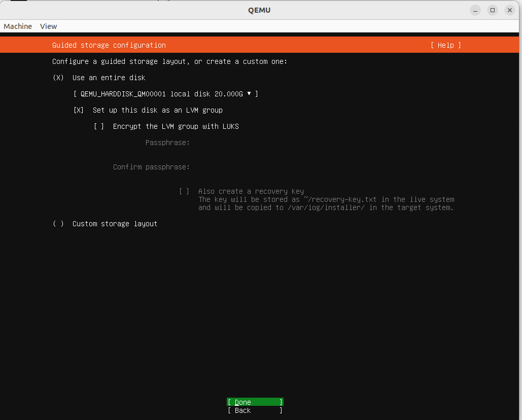Screen dimensions: 522x420
Task: Click the Confirm passphrase field
Action: coord(228,167)
